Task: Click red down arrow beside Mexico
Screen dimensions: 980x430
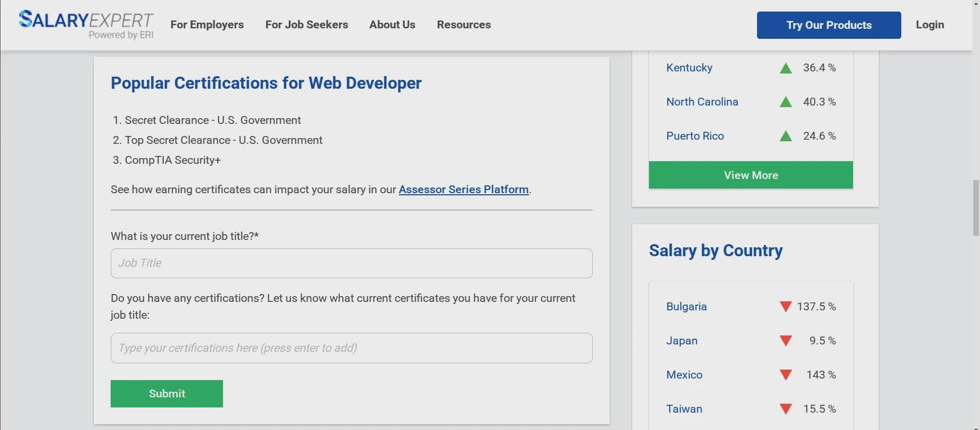Action: [785, 375]
